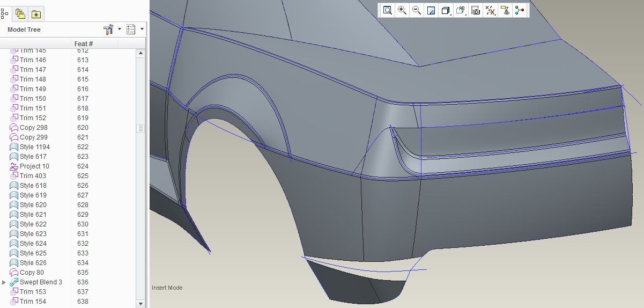Viewport: 644px width, 308px height.
Task: Switch to the Model Tree navigator tab
Action: 5,14
